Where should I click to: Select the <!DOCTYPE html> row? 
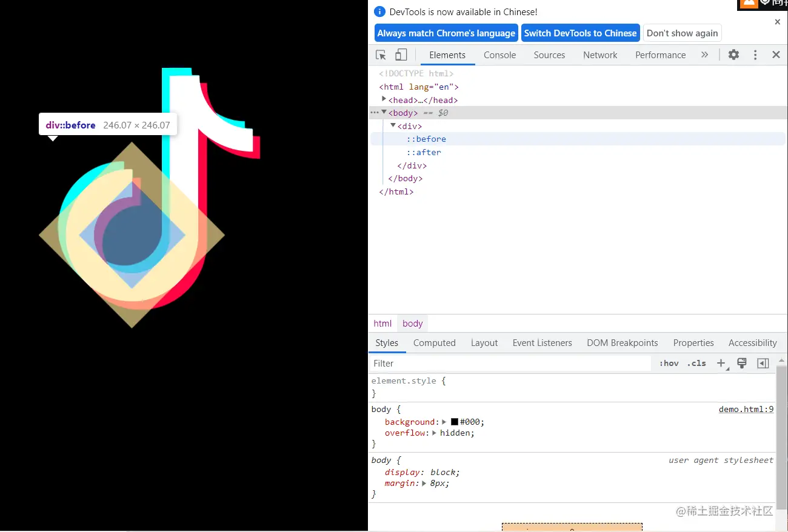pyautogui.click(x=416, y=73)
